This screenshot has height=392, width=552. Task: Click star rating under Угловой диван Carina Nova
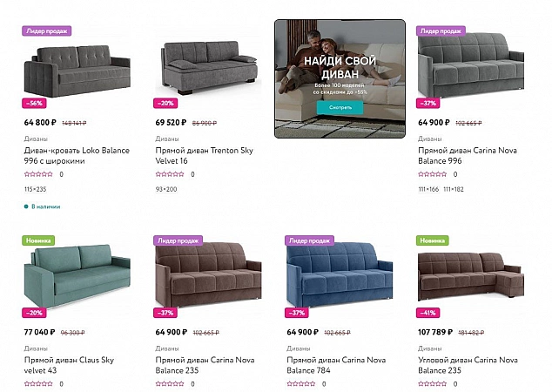pos(433,383)
